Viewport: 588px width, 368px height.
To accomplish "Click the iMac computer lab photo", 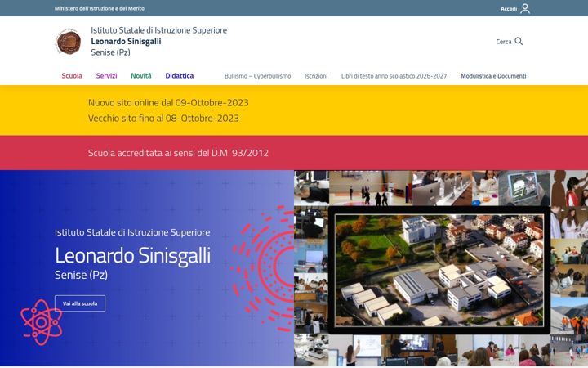I will pyautogui.click(x=442, y=188).
